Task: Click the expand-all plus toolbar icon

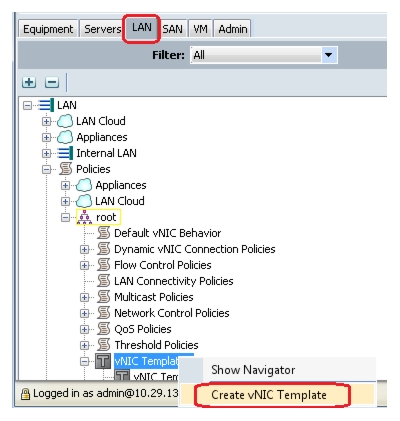Action: coord(29,82)
